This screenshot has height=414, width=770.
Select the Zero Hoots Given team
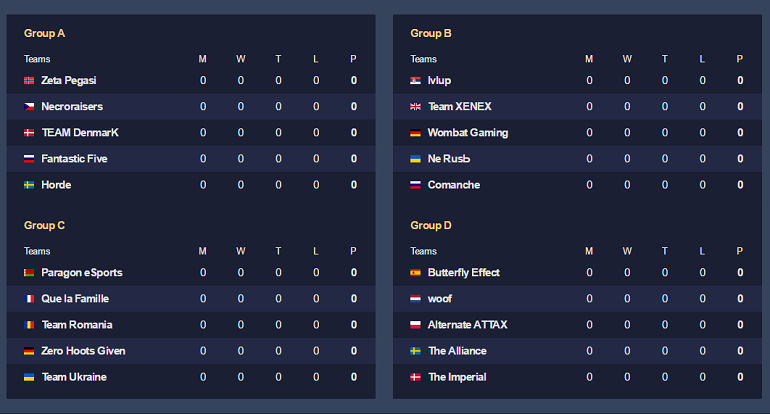(83, 351)
